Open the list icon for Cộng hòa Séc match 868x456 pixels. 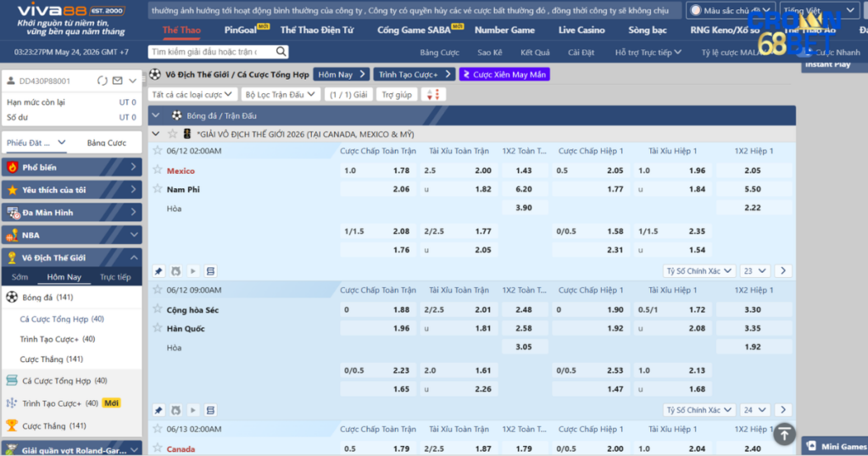(210, 410)
